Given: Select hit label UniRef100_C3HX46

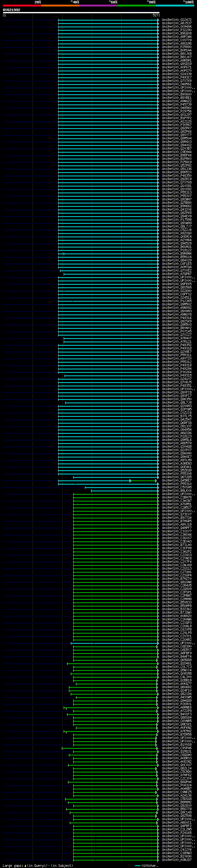Looking at the screenshot, I should coord(176,535).
